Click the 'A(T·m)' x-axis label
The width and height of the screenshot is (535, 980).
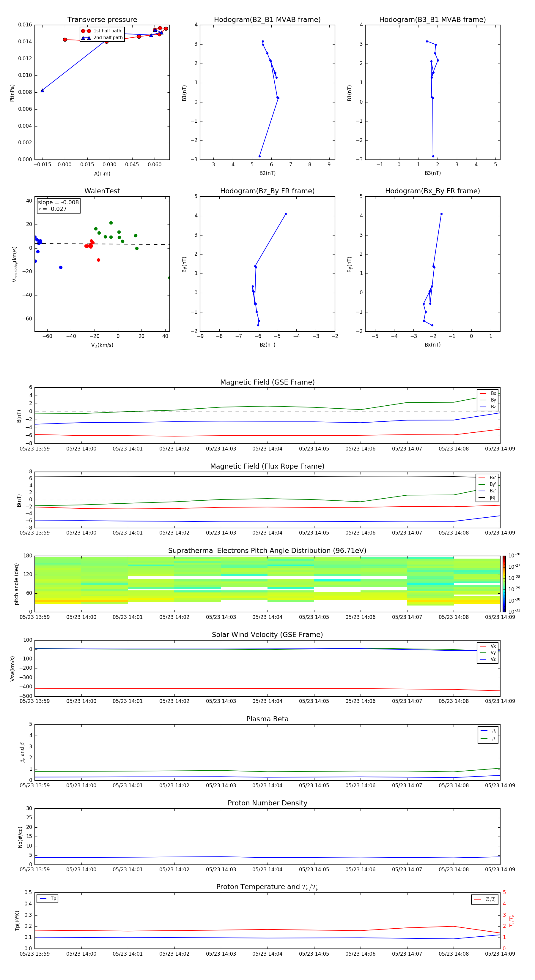coord(102,174)
